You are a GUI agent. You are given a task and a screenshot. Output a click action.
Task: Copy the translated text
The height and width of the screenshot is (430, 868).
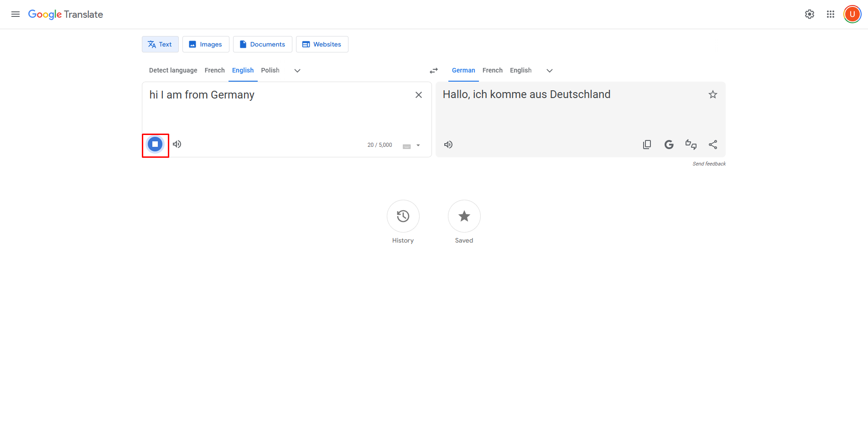(x=647, y=144)
